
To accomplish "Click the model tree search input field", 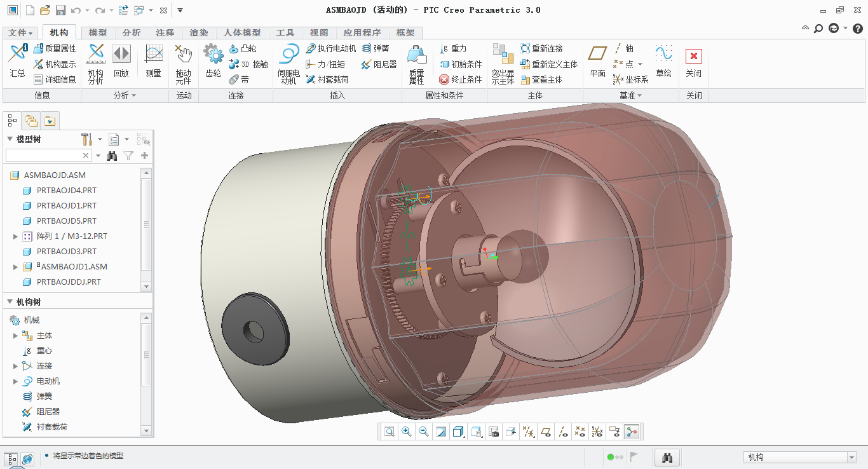I will pyautogui.click(x=44, y=156).
